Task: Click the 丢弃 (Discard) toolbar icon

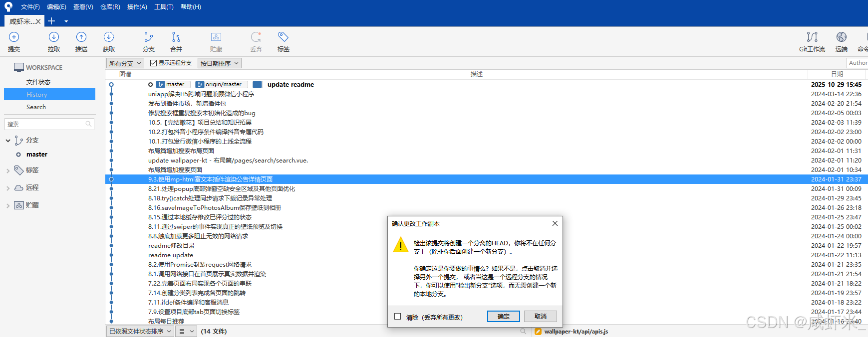Action: click(x=256, y=37)
